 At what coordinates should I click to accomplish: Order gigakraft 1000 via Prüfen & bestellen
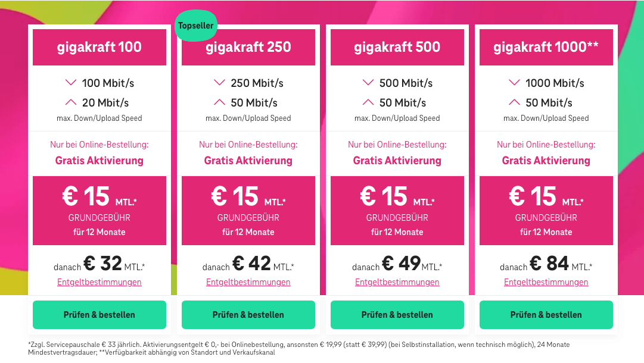coord(546,315)
